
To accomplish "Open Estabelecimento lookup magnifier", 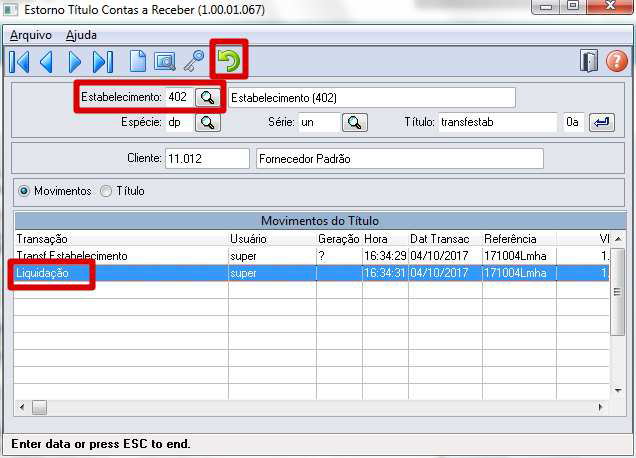I will point(208,98).
